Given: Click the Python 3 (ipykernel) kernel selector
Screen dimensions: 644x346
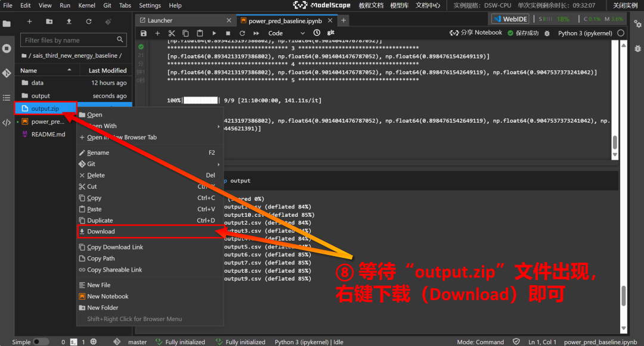Looking at the screenshot, I should click(585, 33).
